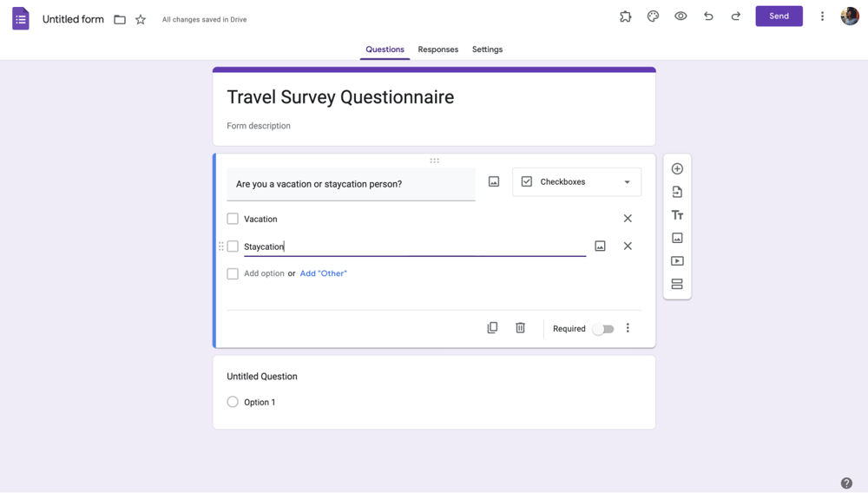Click the add video icon in sidebar

pos(677,261)
